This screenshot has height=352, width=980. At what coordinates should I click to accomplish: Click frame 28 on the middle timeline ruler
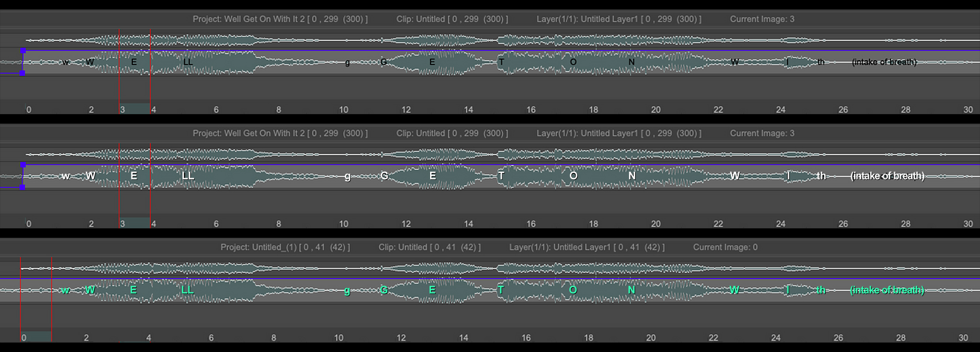click(x=906, y=224)
